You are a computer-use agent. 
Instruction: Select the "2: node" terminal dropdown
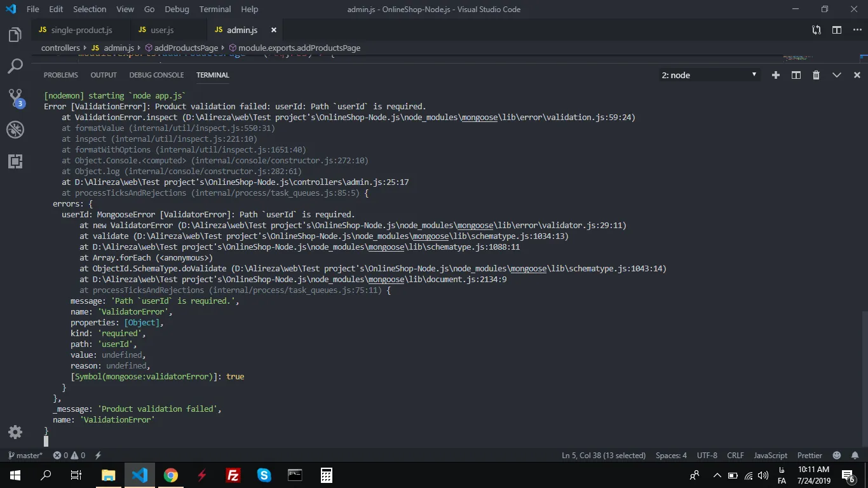tap(709, 75)
